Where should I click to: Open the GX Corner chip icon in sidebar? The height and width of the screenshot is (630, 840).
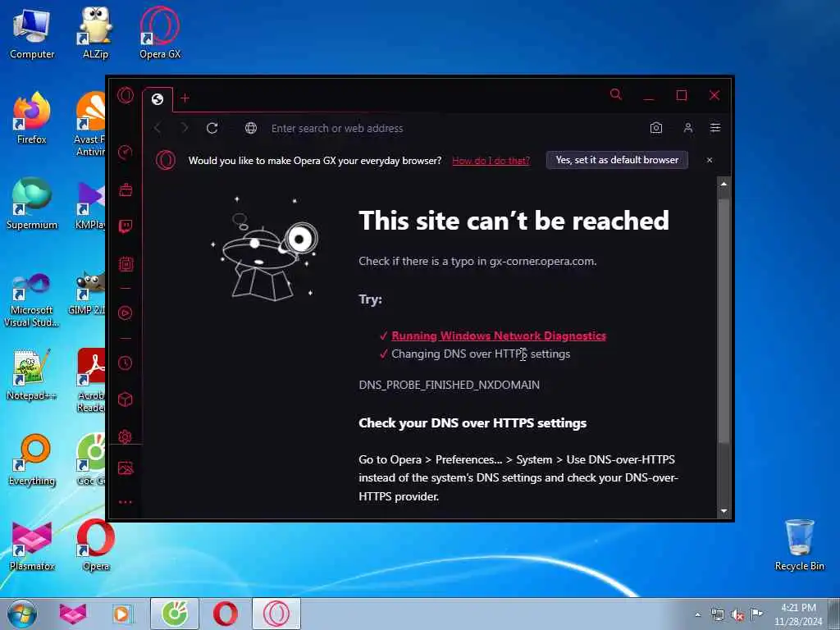pyautogui.click(x=126, y=264)
